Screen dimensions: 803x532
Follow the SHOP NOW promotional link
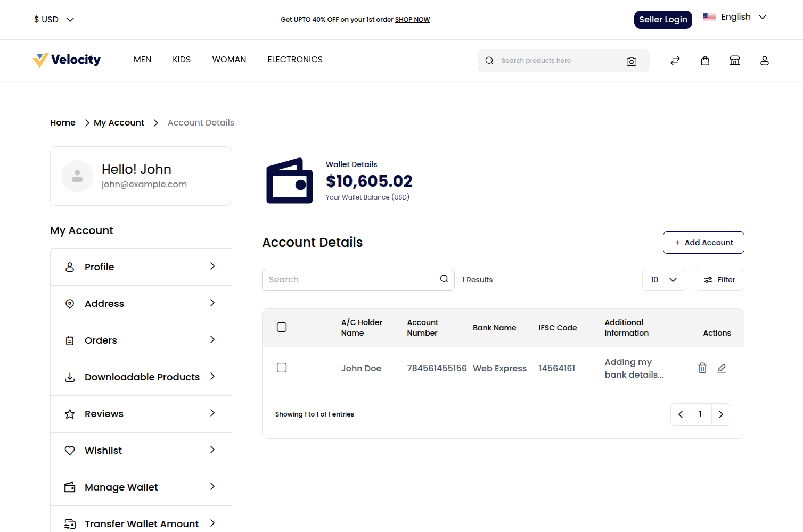point(412,19)
